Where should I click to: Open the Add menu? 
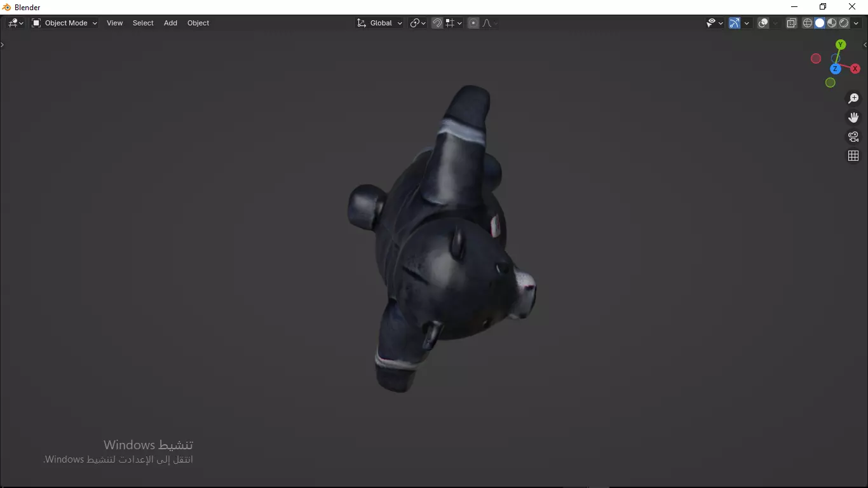[x=170, y=23]
